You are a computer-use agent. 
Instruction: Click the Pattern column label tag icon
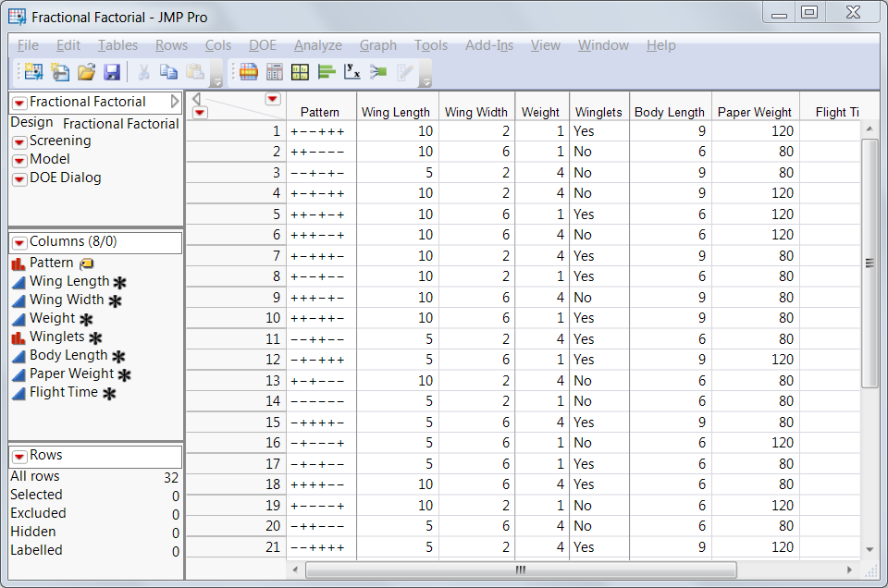click(87, 263)
